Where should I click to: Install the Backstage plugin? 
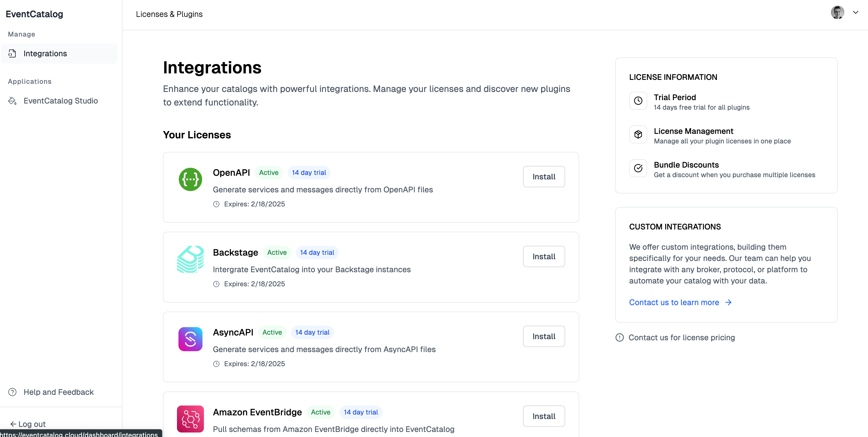click(544, 256)
